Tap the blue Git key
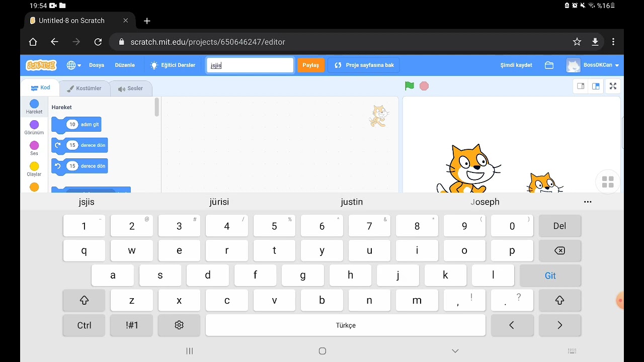This screenshot has height=362, width=644. coord(550,276)
